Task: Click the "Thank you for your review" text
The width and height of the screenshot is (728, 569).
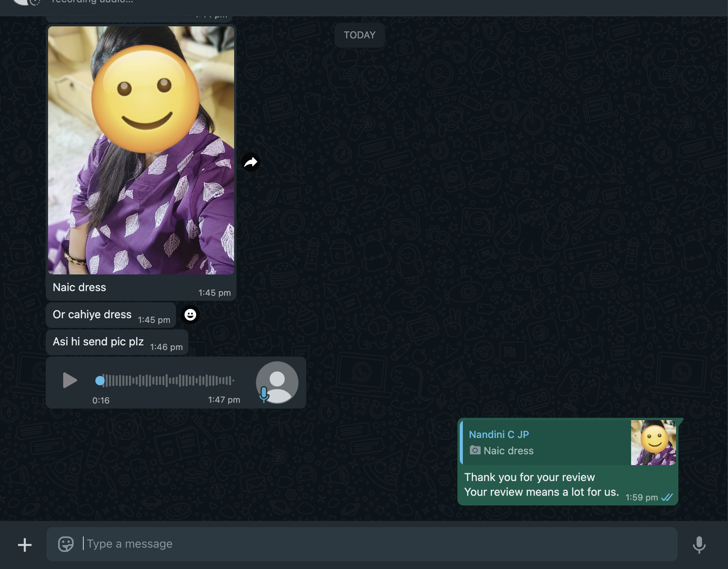Action: coord(529,477)
